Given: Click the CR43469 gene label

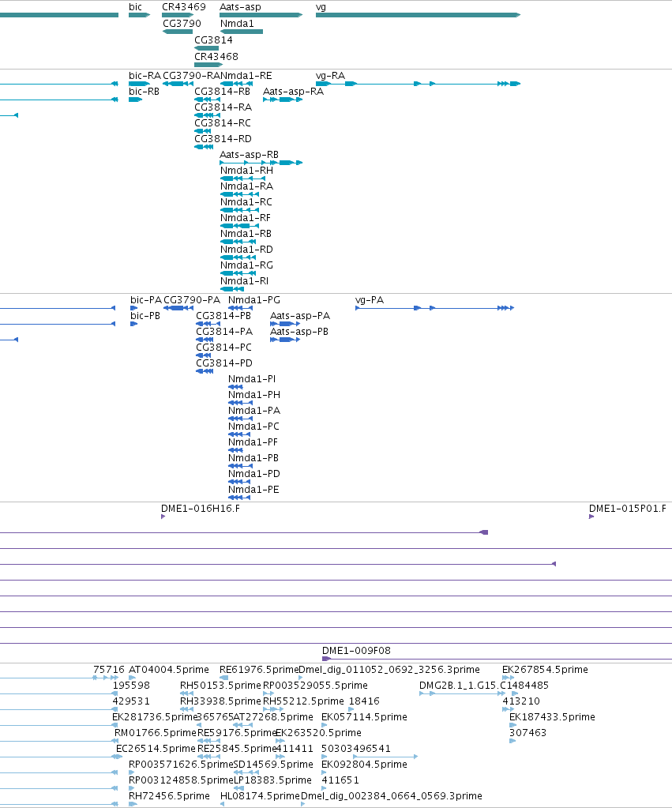Looking at the screenshot, I should tap(183, 6).
